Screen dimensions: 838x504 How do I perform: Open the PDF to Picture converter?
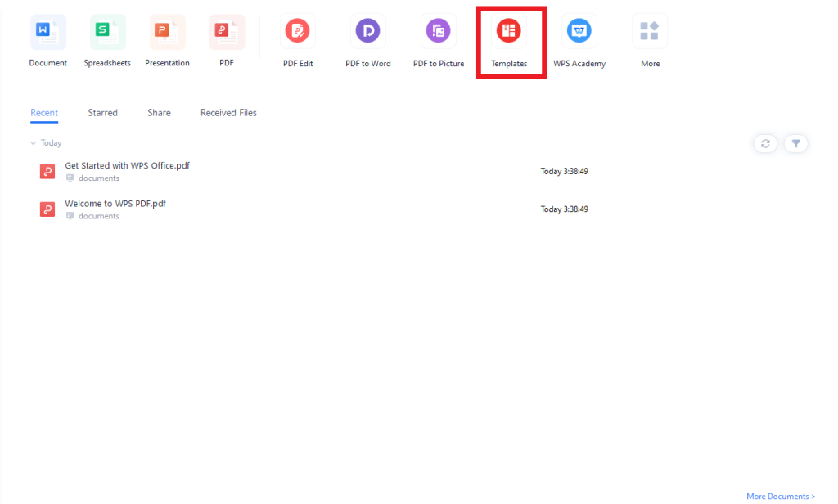(x=439, y=31)
